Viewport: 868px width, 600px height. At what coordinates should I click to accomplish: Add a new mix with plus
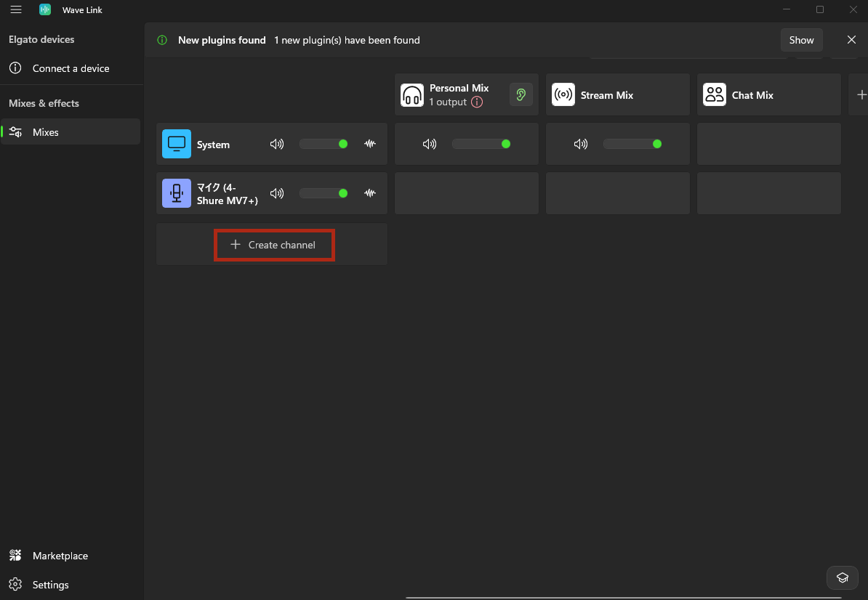pos(861,94)
